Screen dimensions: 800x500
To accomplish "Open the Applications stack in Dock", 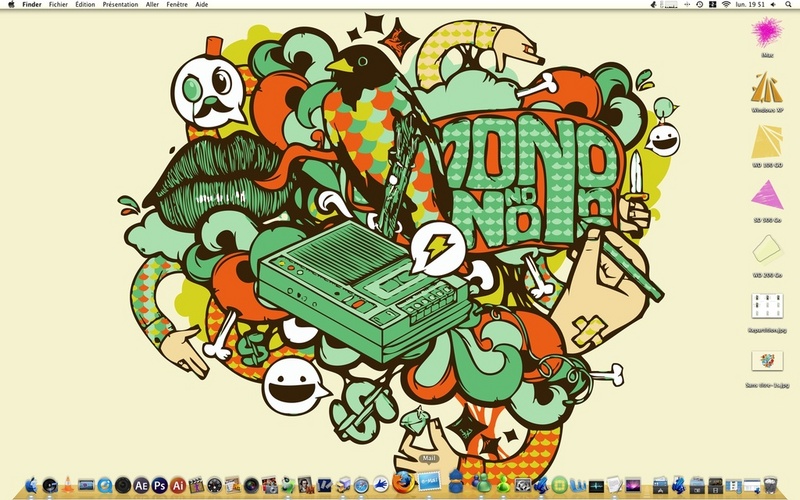I will pyautogui.click(x=660, y=485).
